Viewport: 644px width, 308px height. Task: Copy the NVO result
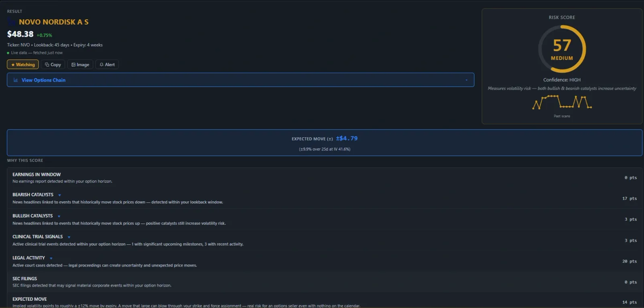pyautogui.click(x=53, y=64)
